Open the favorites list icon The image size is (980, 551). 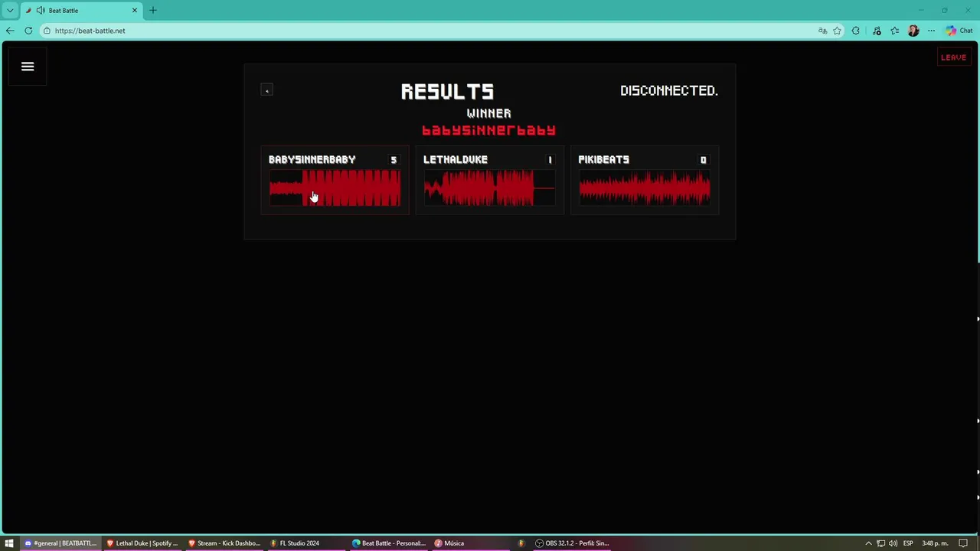[x=895, y=31]
